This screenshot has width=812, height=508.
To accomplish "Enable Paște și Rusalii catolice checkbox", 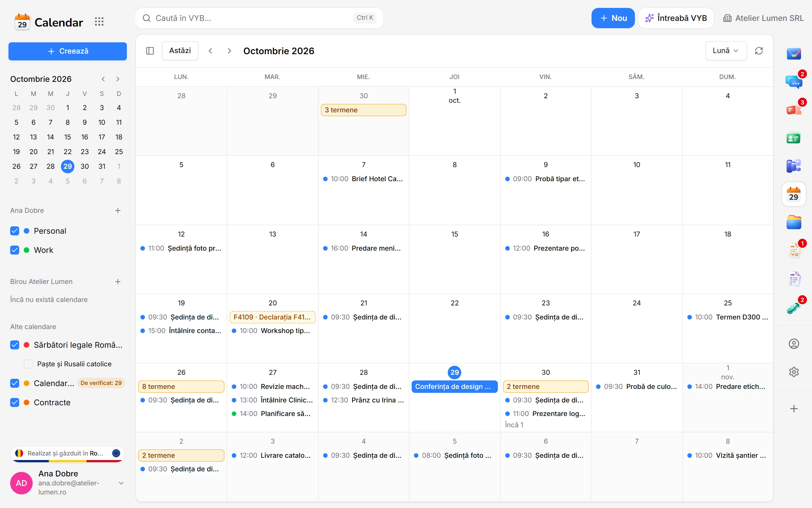I will point(28,364).
